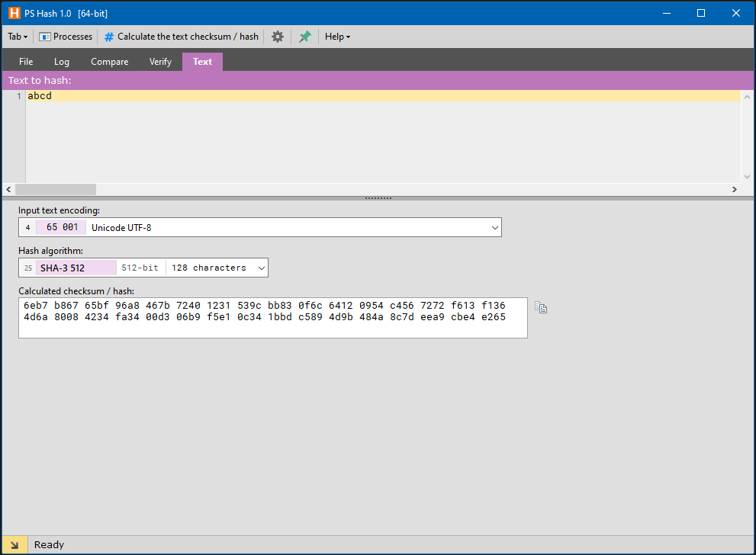
Task: Click the horizontal scroll left arrow
Action: coord(8,189)
